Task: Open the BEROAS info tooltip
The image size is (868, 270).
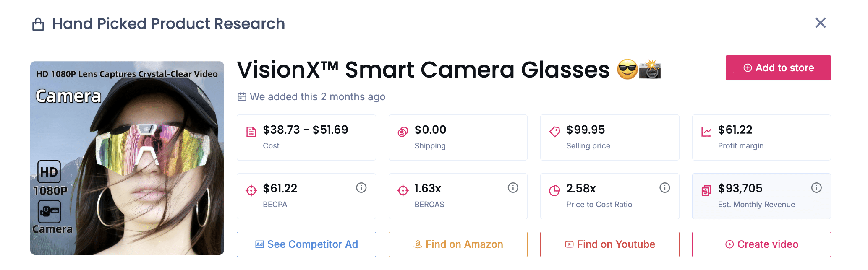Action: 513,188
